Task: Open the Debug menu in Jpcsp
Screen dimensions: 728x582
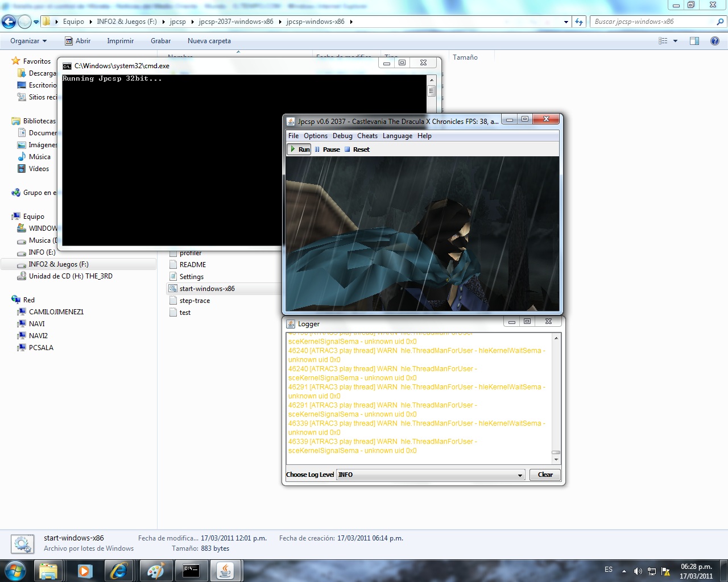Action: (x=342, y=136)
